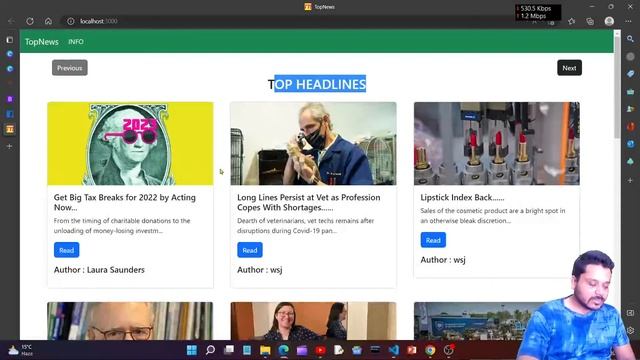Open weather widget showing 15°C
The height and width of the screenshot is (360, 640).
click(20, 350)
